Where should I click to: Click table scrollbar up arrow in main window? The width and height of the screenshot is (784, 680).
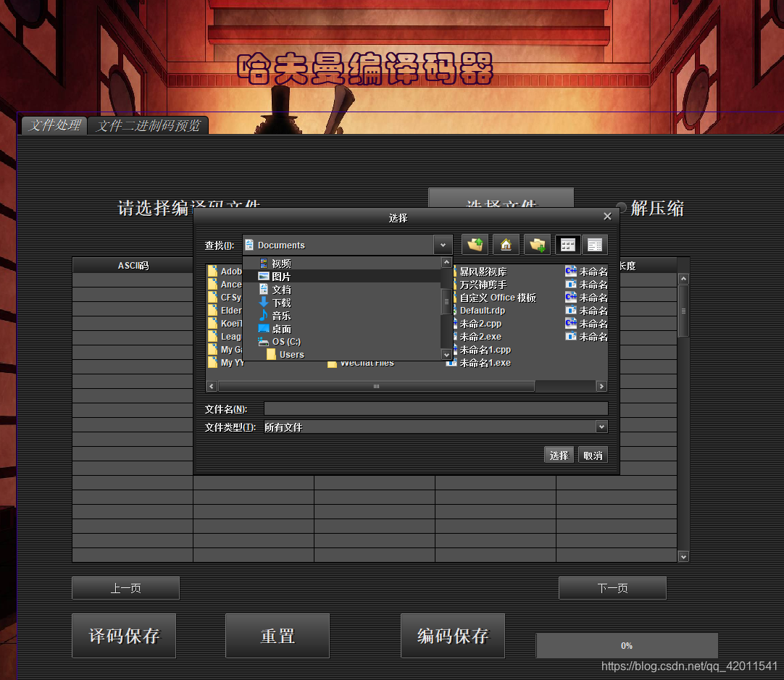[x=683, y=278]
